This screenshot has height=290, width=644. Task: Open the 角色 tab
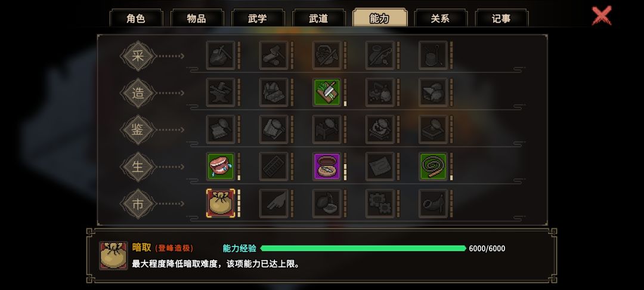click(136, 18)
